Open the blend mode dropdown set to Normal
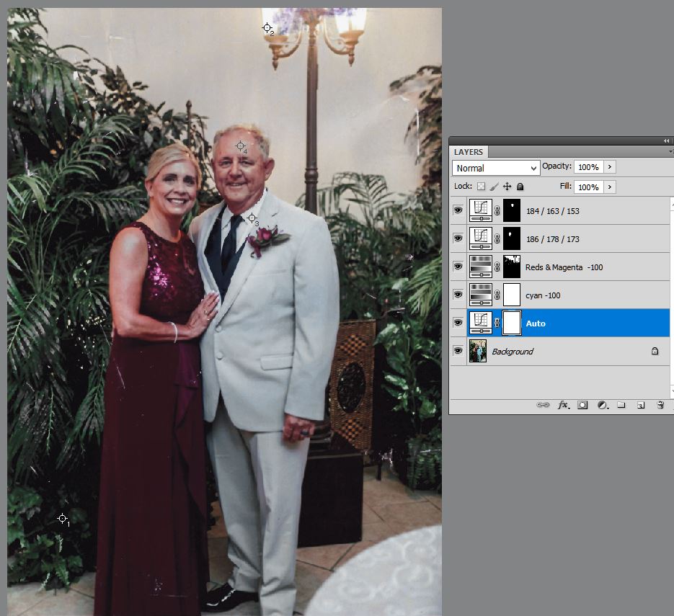The image size is (674, 616). pyautogui.click(x=496, y=168)
